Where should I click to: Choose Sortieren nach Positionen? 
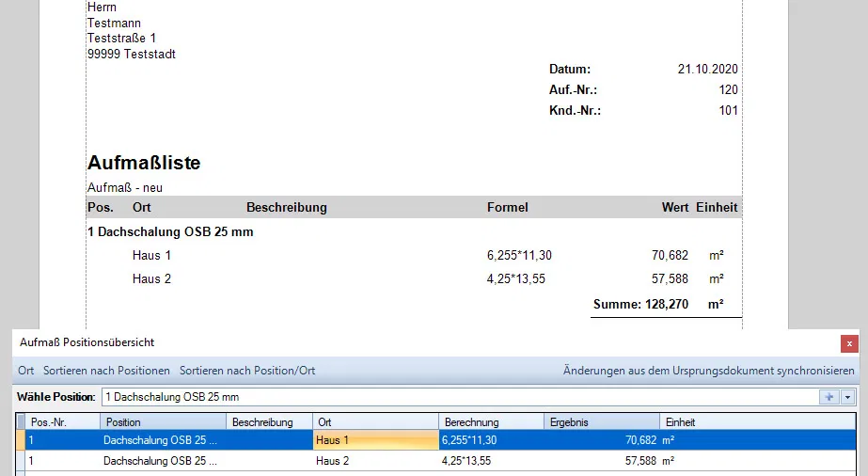pos(106,371)
